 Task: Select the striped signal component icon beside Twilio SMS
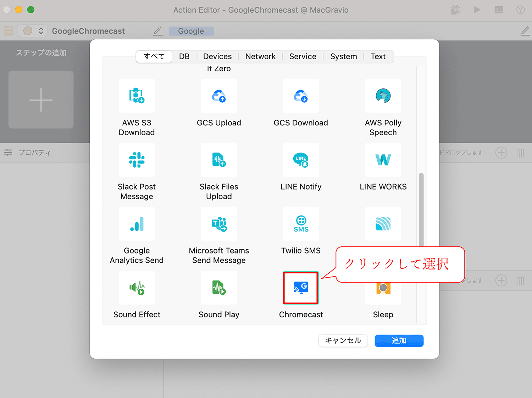pos(383,224)
